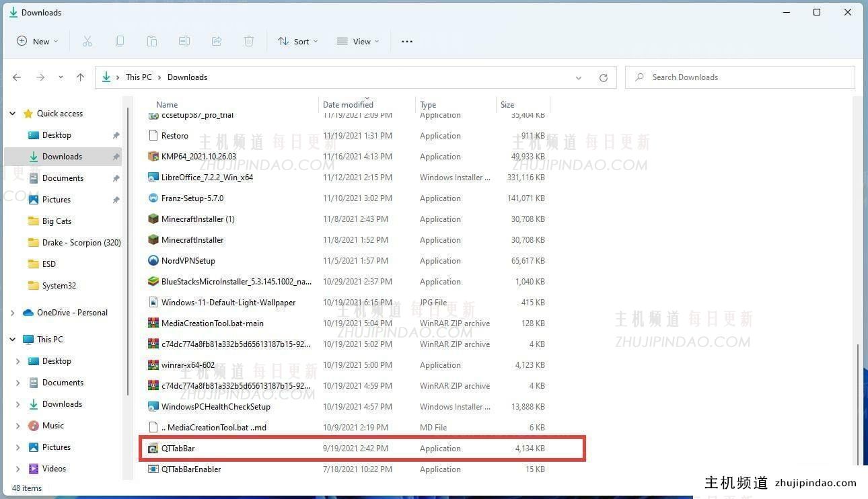Click the MediaCreationTool.bat-main archive icon
The width and height of the screenshot is (868, 499).
click(153, 323)
